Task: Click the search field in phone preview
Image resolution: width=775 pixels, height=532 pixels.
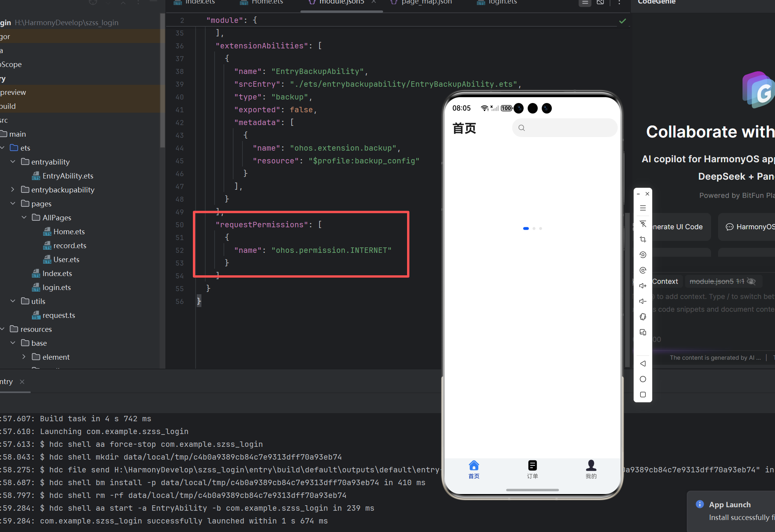Action: click(x=565, y=128)
